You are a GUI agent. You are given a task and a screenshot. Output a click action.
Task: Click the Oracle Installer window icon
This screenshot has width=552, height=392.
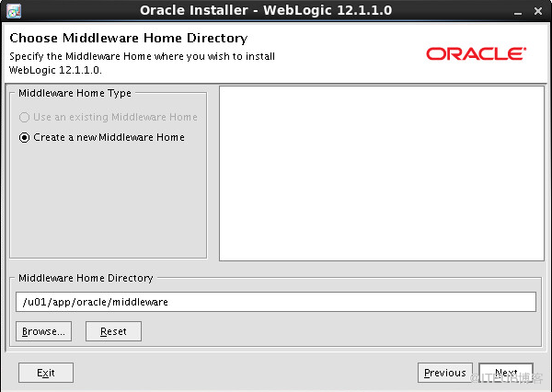pos(14,10)
